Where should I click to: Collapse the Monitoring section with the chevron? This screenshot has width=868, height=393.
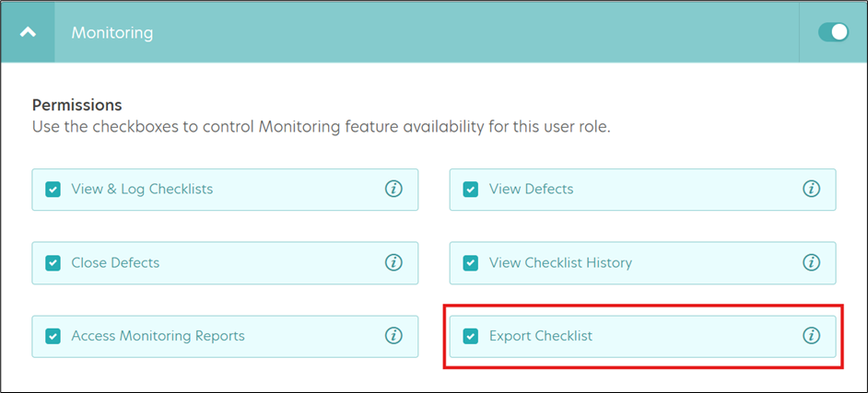28,32
